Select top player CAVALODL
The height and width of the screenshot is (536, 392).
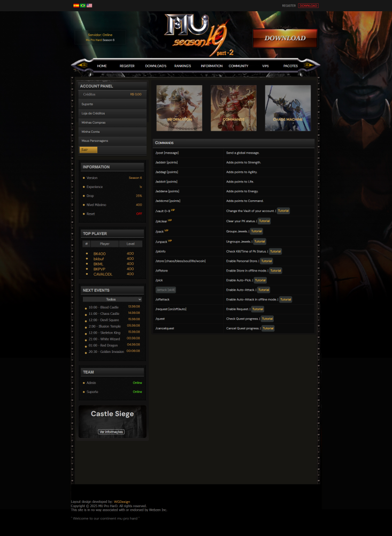(103, 274)
